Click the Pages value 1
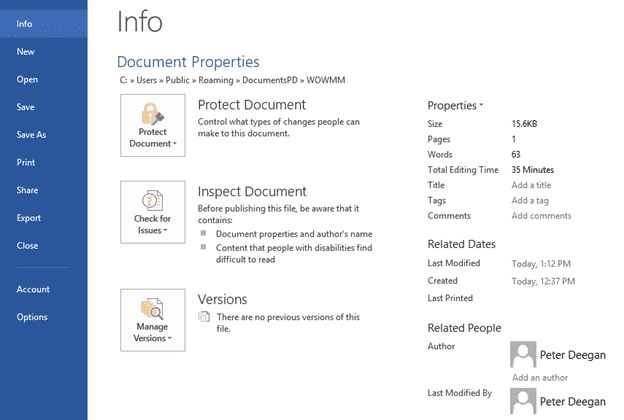 [514, 139]
